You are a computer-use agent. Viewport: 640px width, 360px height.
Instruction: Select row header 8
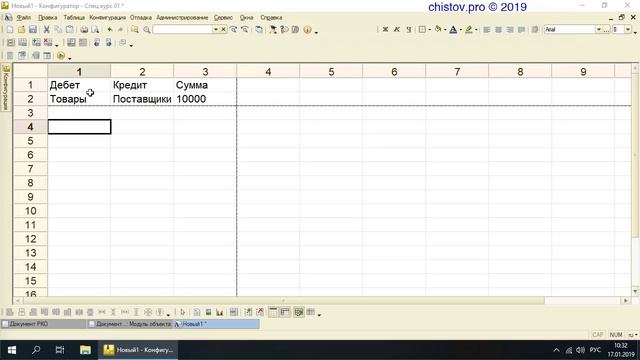(x=30, y=183)
